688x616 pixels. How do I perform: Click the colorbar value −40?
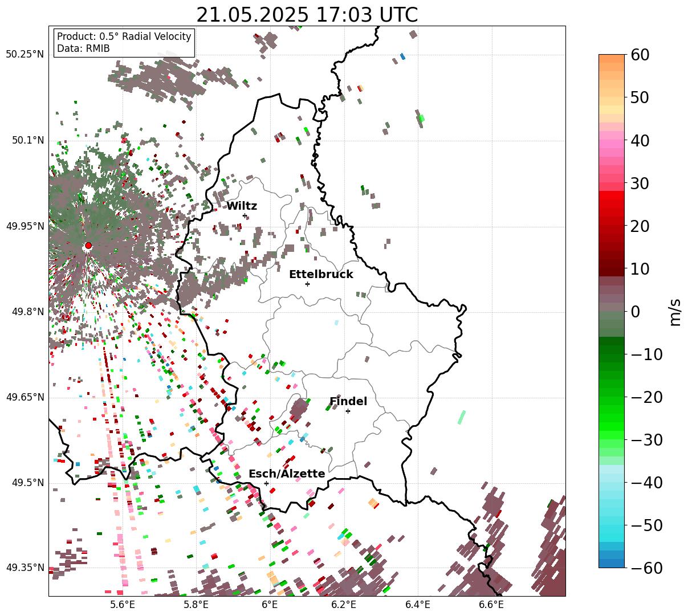coord(646,483)
